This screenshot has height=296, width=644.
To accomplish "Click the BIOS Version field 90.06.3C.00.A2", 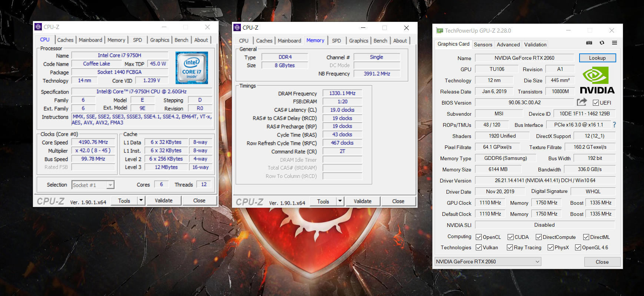I will [x=524, y=102].
